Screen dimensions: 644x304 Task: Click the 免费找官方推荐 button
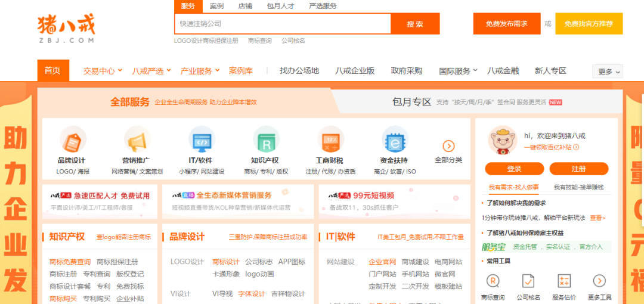point(589,24)
